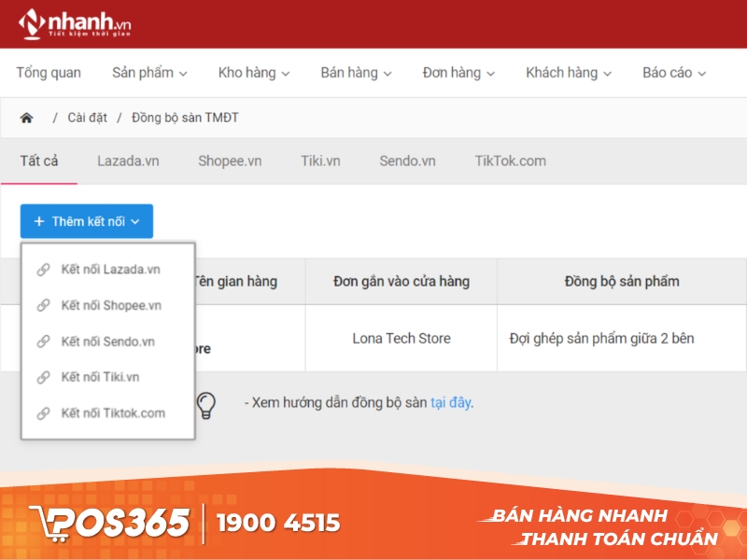Screen dimensions: 747x560
Task: Open the Cài đặt breadcrumb link
Action: click(x=87, y=118)
